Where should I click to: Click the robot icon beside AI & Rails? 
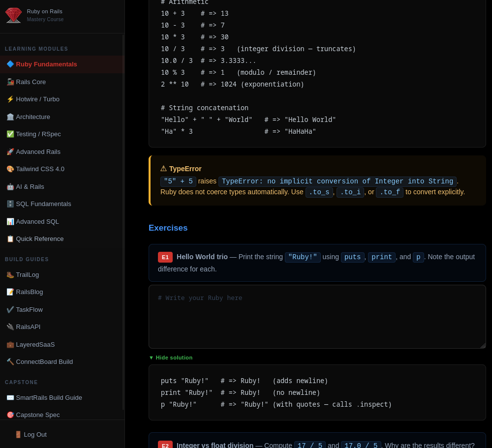[x=10, y=187]
